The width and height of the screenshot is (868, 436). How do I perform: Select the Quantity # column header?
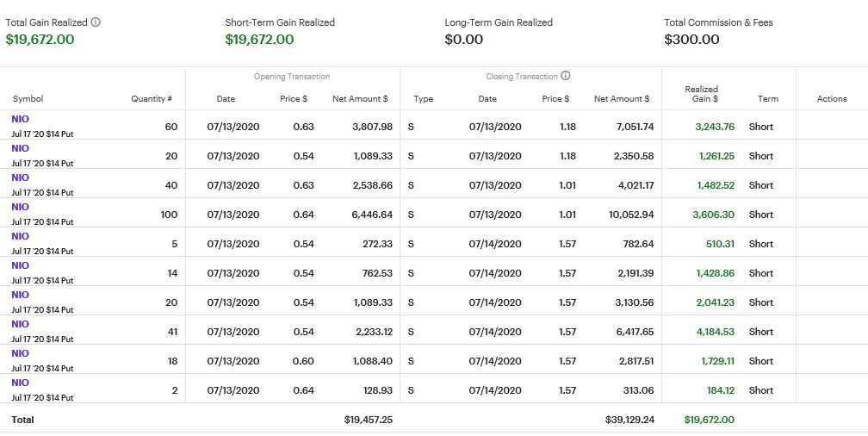point(152,98)
